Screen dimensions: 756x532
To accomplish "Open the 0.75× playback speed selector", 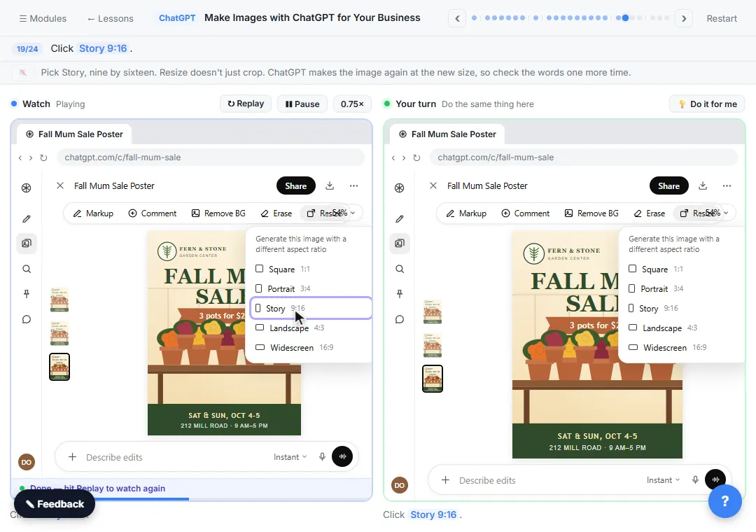I will click(352, 104).
